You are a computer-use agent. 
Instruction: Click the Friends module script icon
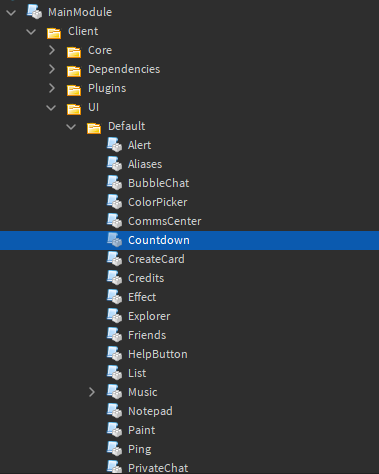[x=114, y=335]
